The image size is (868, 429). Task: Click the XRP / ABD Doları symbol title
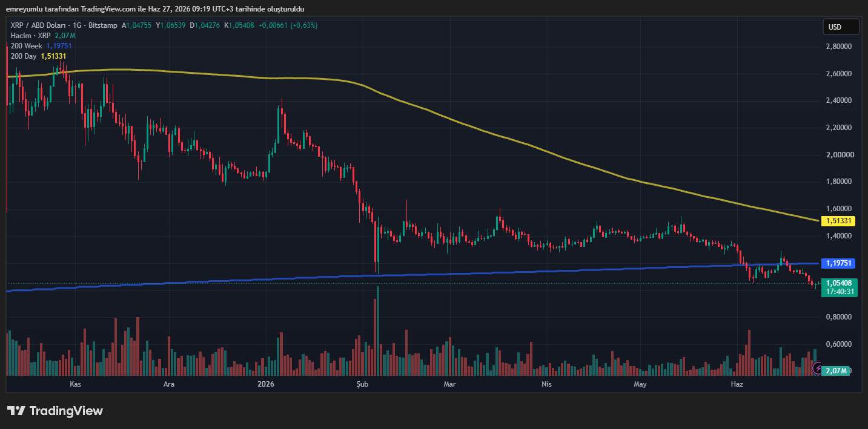click(x=39, y=25)
